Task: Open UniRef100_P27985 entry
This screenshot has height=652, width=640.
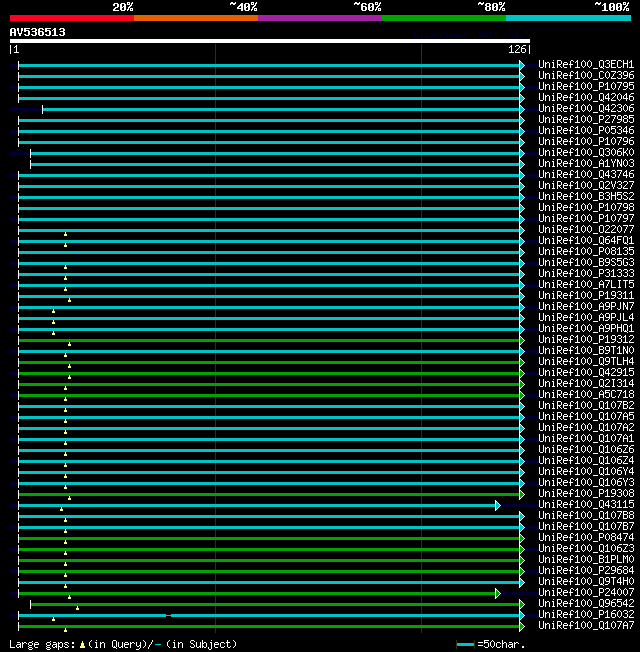Action: 586,119
